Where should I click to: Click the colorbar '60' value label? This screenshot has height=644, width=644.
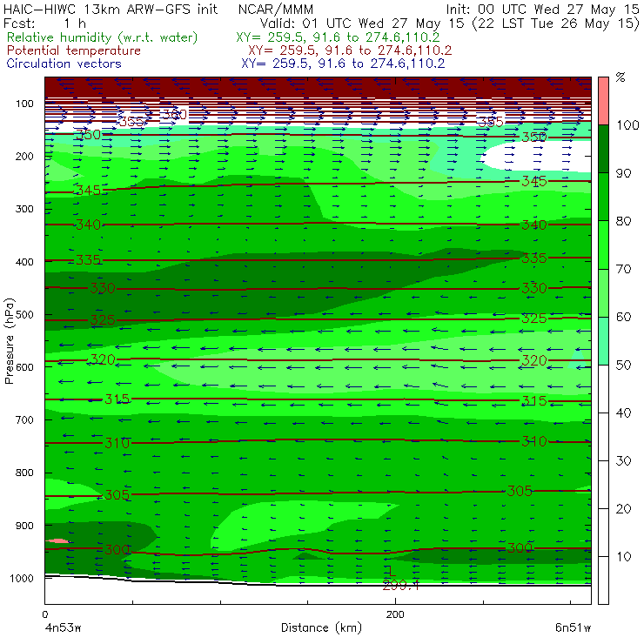point(623,317)
